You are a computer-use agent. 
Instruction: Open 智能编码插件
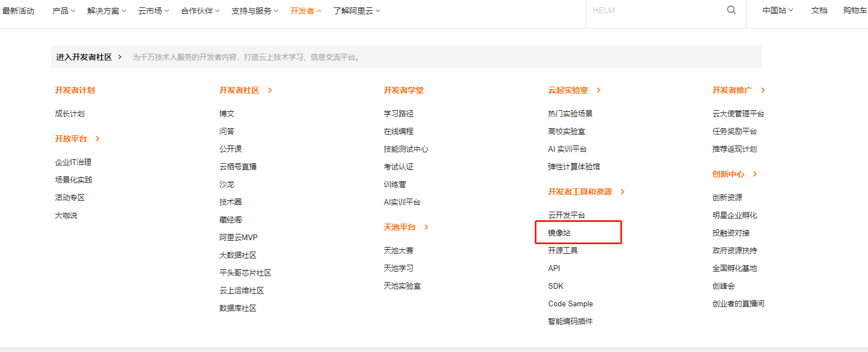570,321
